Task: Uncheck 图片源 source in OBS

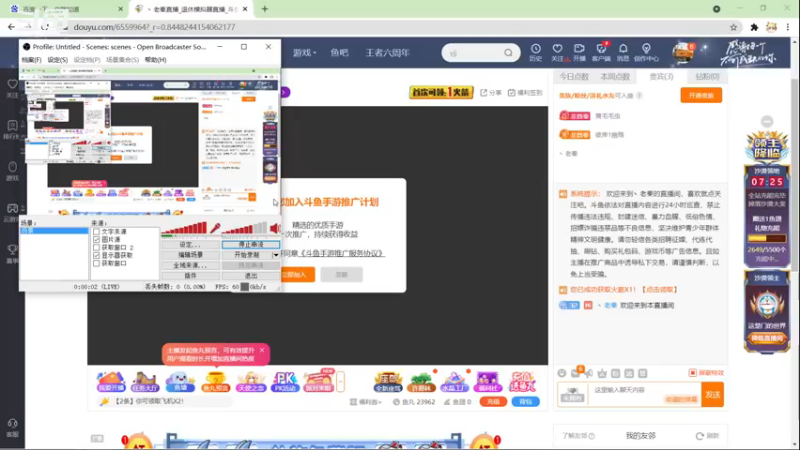Action: [x=96, y=239]
